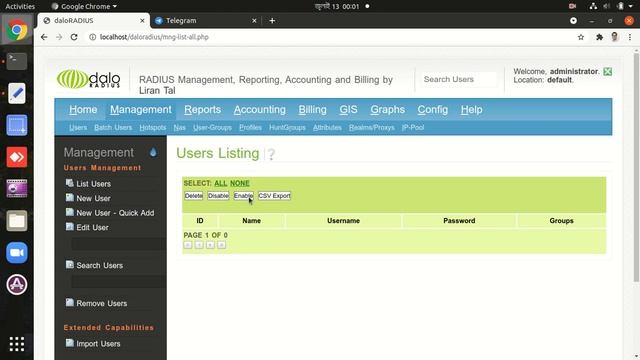Select ALL users in the listing
This screenshot has height=360, width=640.
tap(220, 183)
